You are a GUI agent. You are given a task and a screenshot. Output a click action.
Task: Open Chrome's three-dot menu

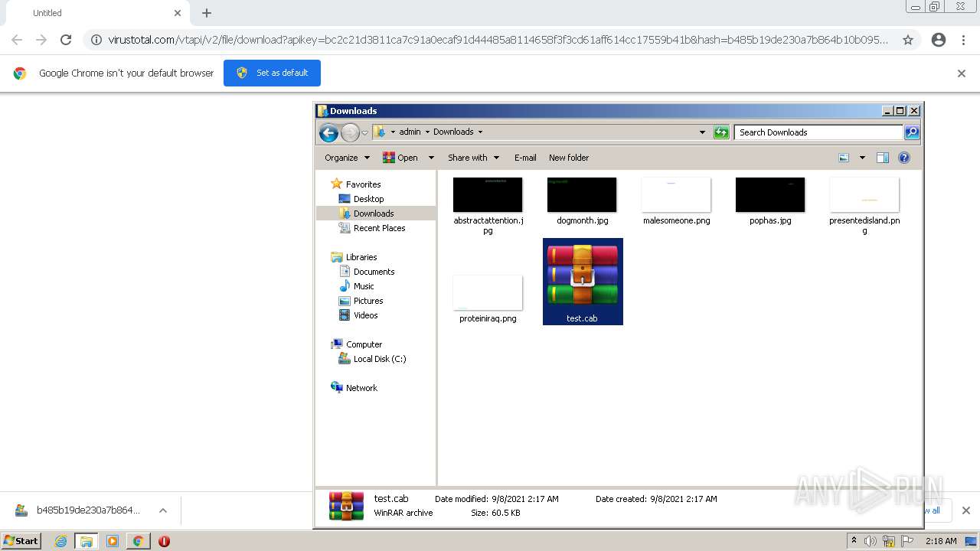coord(964,40)
